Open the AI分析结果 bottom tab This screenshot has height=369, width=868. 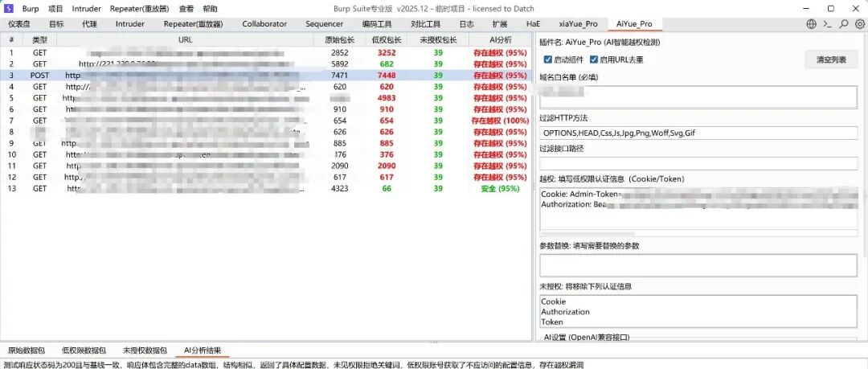[x=203, y=351]
